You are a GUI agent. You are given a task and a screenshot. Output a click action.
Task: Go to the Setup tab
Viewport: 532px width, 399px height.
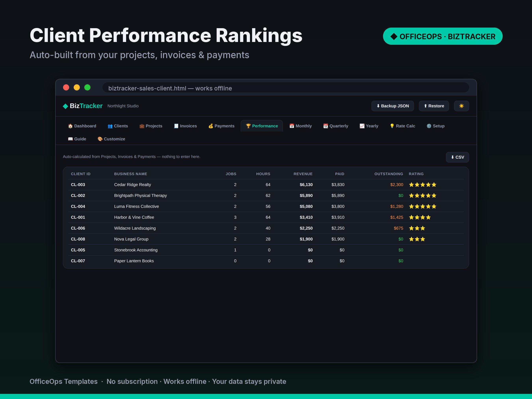tap(435, 126)
